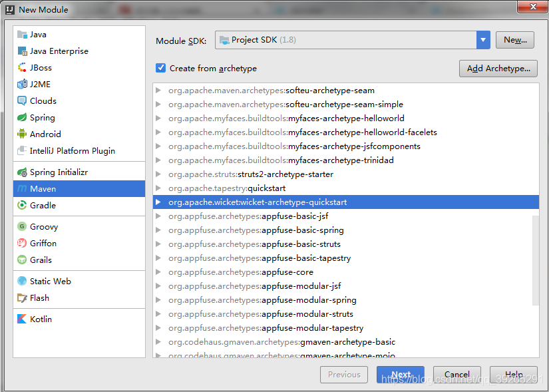Click the Spring Initializr icon
The height and width of the screenshot is (392, 549).
pyautogui.click(x=22, y=172)
